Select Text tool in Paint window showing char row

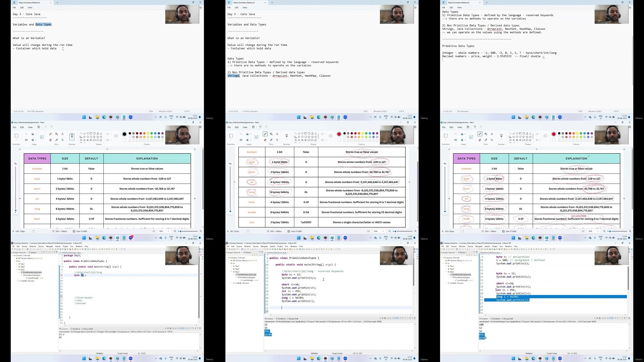[x=277, y=134]
